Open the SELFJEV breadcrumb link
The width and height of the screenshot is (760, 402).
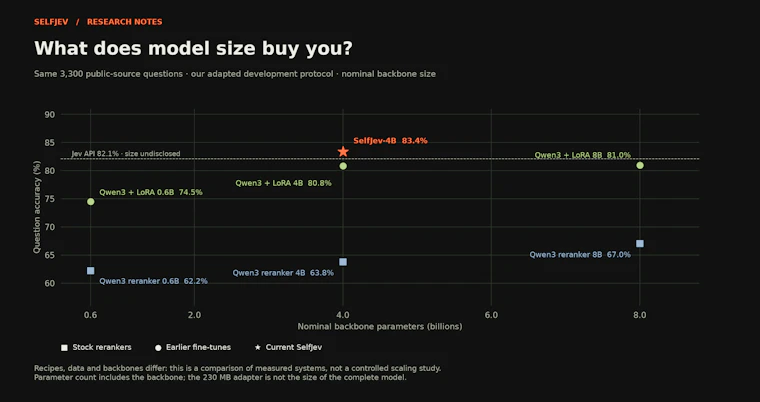point(51,22)
